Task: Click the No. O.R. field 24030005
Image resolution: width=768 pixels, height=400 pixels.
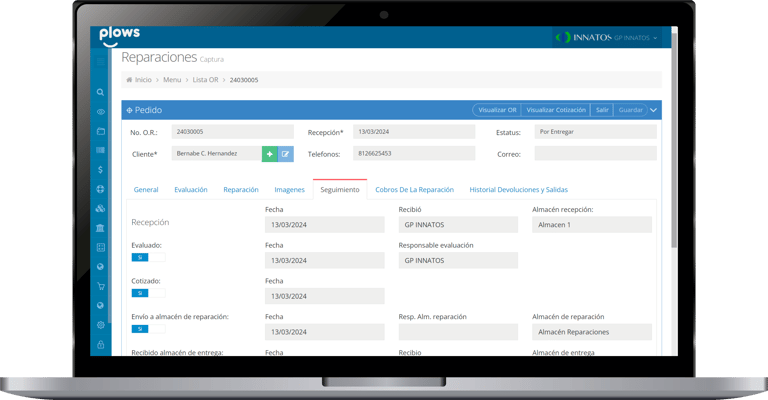Action: click(x=233, y=132)
